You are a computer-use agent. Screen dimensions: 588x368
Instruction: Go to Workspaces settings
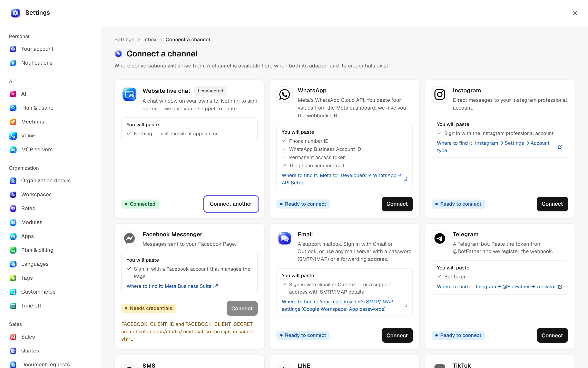[x=37, y=194]
